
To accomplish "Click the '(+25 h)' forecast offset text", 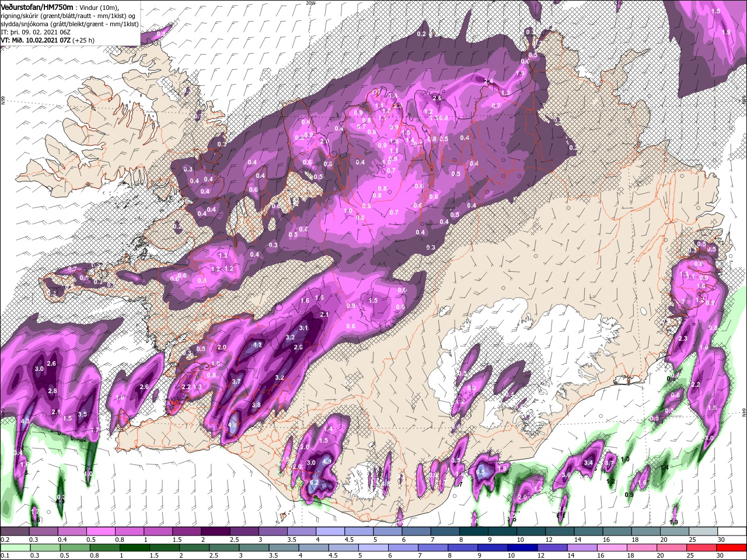I will pyautogui.click(x=83, y=40).
